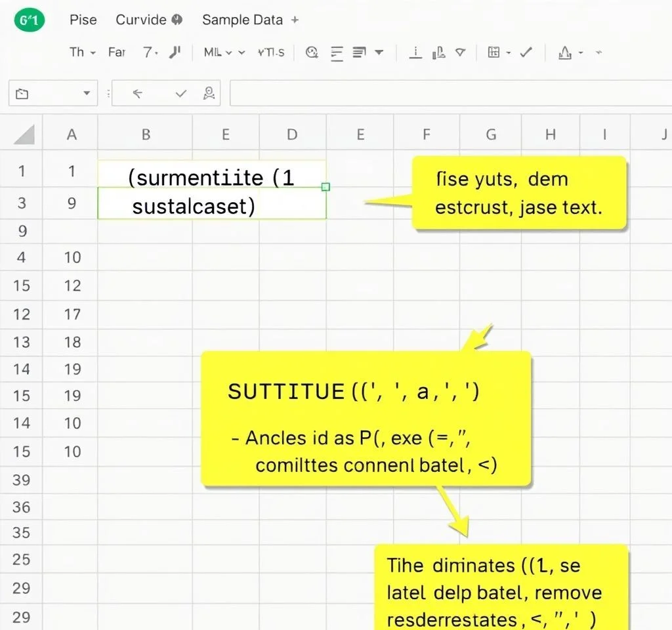The height and width of the screenshot is (630, 672).
Task: Select column F header
Action: coord(426,135)
